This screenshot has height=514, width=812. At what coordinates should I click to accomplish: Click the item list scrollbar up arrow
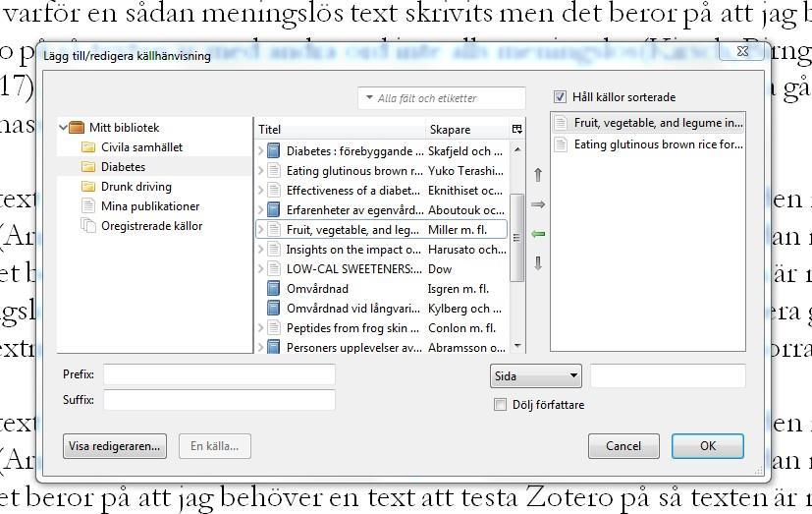point(516,149)
